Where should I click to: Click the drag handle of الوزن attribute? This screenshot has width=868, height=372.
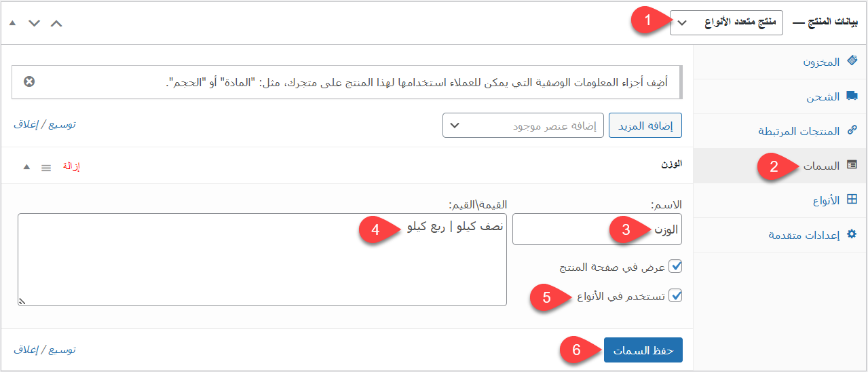pos(46,167)
